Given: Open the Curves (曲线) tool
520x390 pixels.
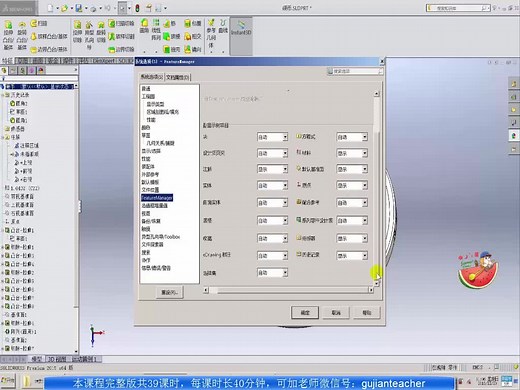Looking at the screenshot, I should (x=223, y=27).
